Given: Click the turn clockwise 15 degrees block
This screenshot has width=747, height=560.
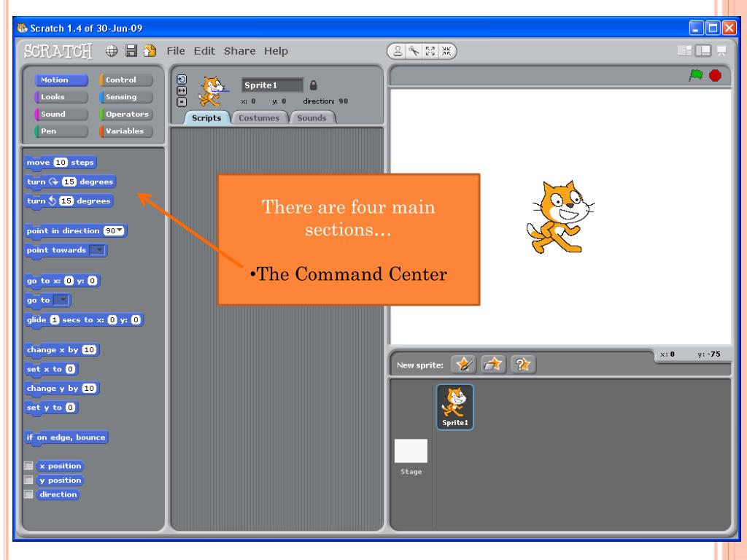Looking at the screenshot, I should pyautogui.click(x=70, y=182).
